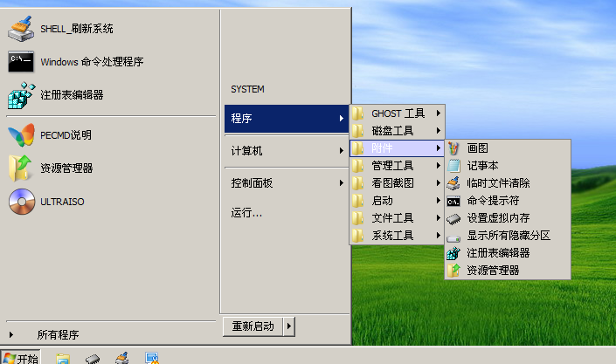The width and height of the screenshot is (616, 364).
Task: Click the Windows 命令处理程序 text label
Action: pos(92,62)
